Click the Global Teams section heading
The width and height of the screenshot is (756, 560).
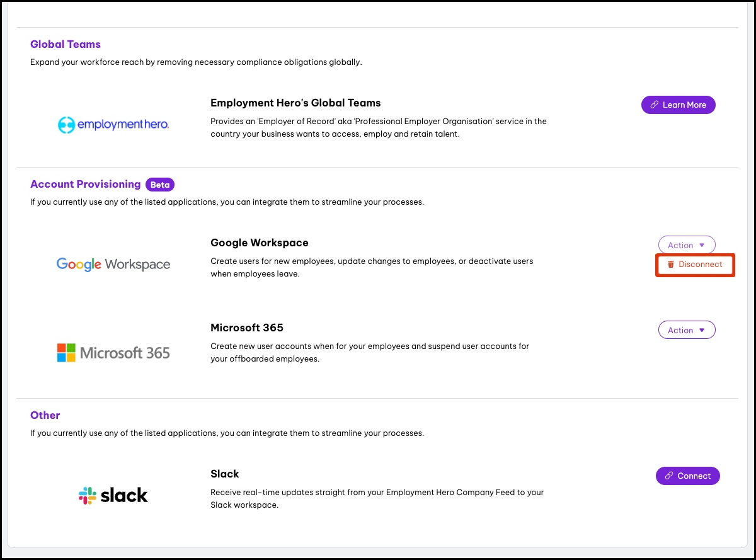click(x=66, y=44)
